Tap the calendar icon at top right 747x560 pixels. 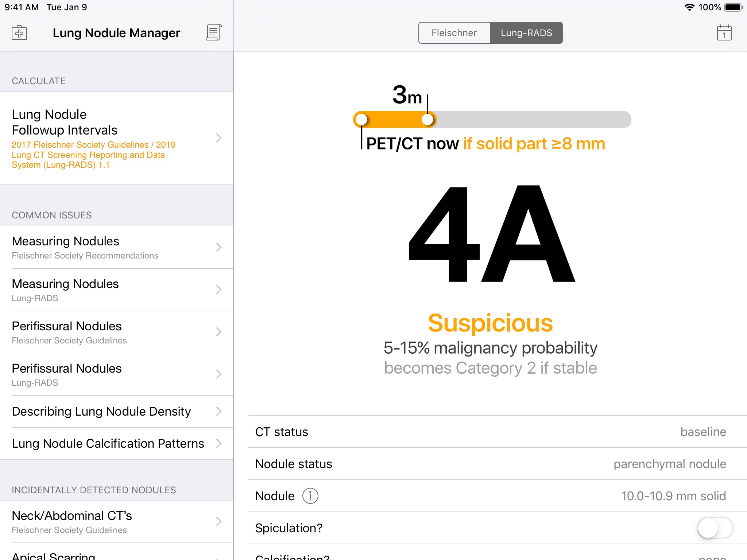724,33
